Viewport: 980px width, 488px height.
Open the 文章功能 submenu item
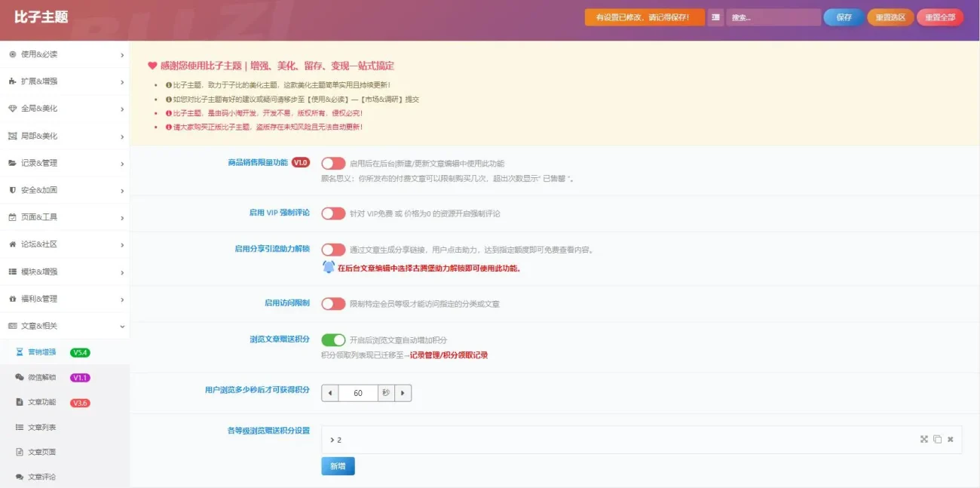[x=65, y=402]
